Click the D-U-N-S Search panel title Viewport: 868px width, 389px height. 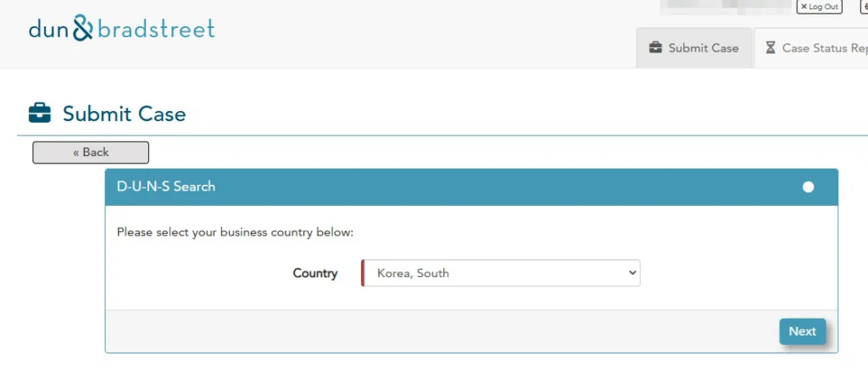click(x=166, y=186)
